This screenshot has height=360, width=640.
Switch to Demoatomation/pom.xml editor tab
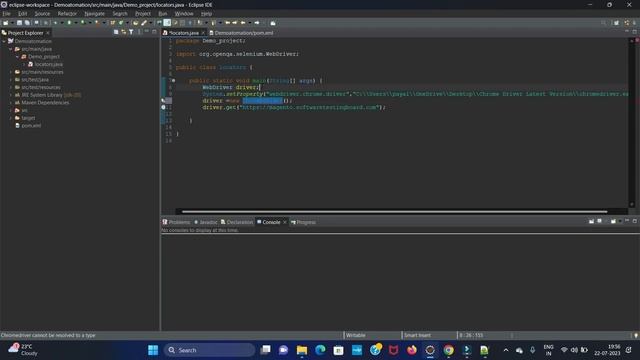[x=241, y=33]
